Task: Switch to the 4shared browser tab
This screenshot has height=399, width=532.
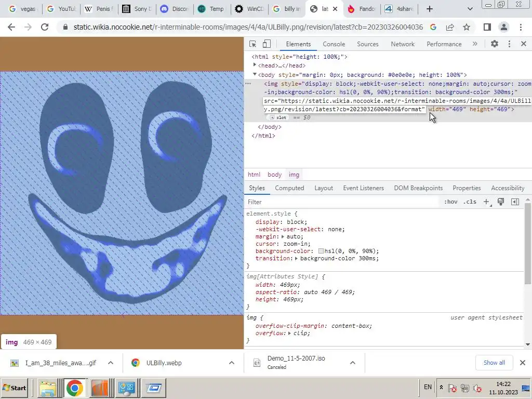Action: click(399, 9)
